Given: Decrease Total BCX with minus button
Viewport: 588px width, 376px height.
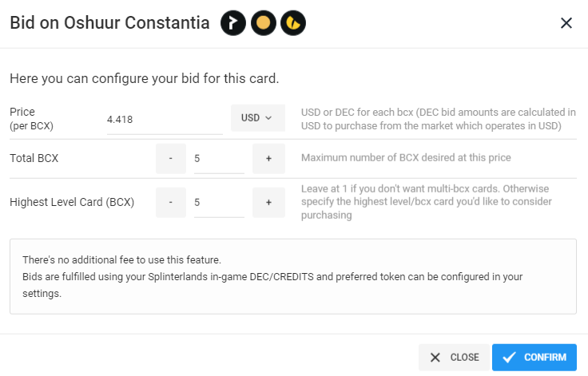Looking at the screenshot, I should (171, 158).
